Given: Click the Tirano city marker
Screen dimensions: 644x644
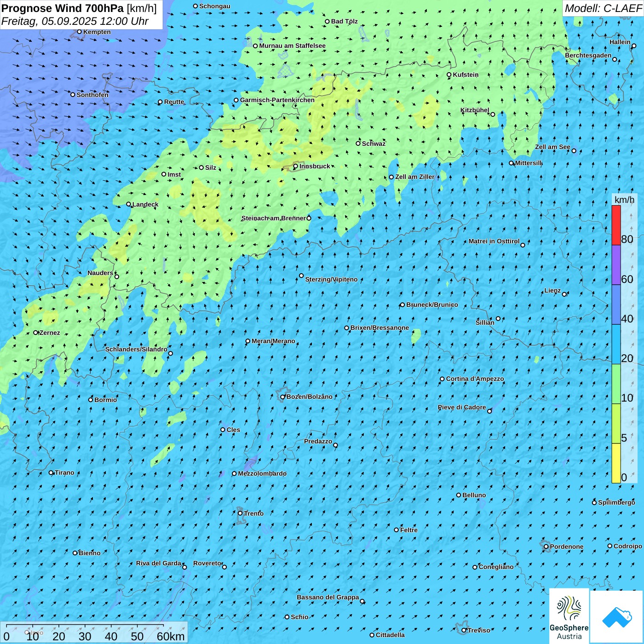Looking at the screenshot, I should (x=51, y=472).
